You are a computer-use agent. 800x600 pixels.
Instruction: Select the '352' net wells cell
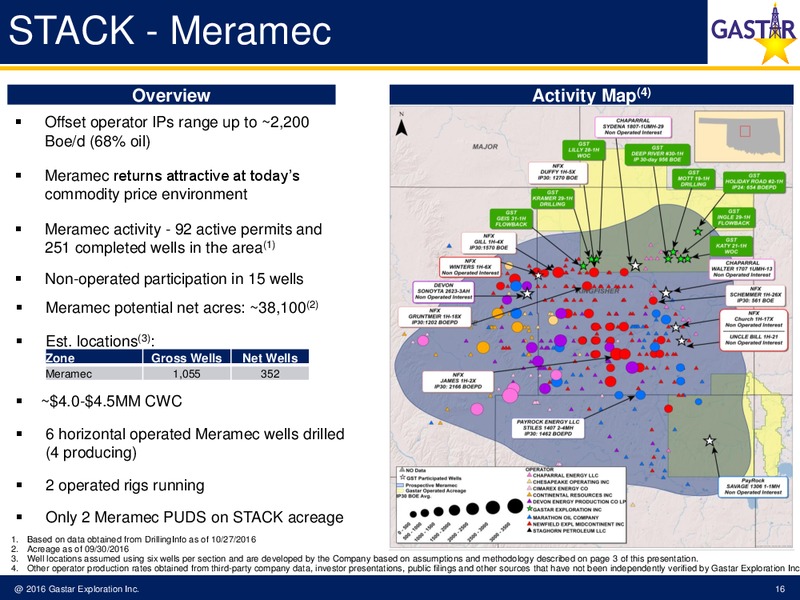click(270, 373)
